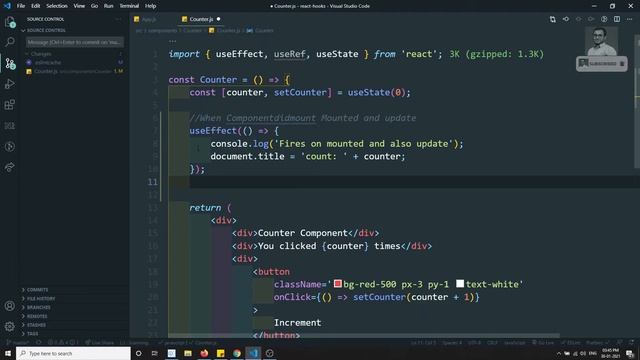Open the File menu
Image resolution: width=640 pixels, height=360 pixels.
(21, 6)
